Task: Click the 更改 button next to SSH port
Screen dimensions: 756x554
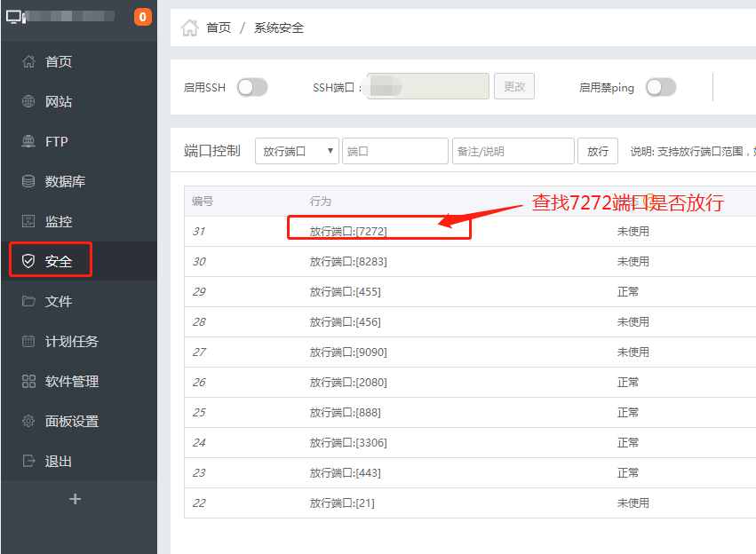Action: (514, 87)
